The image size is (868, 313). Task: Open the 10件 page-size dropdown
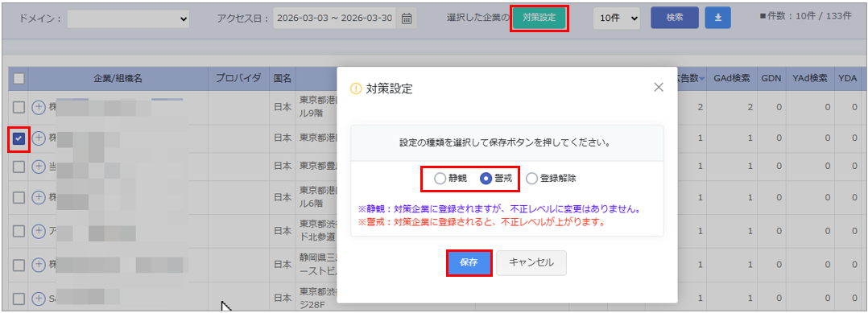pos(617,18)
